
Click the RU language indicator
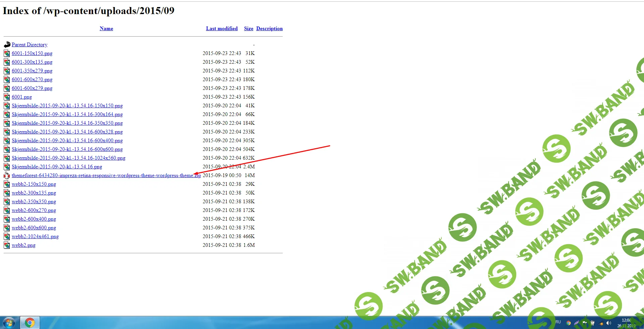(558, 322)
